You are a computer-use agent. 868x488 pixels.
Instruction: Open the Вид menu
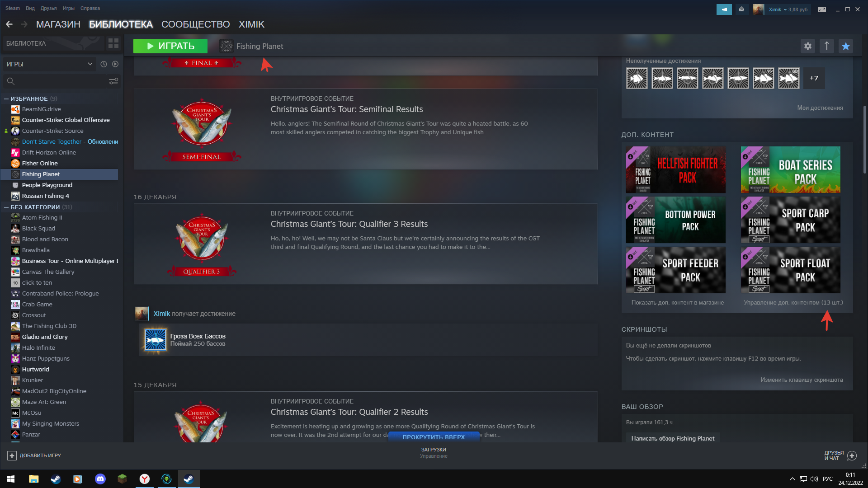click(x=30, y=8)
